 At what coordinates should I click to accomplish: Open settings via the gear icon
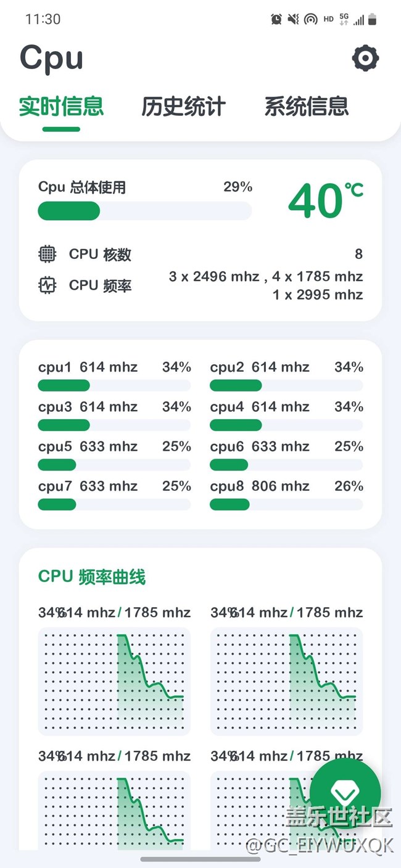(365, 59)
